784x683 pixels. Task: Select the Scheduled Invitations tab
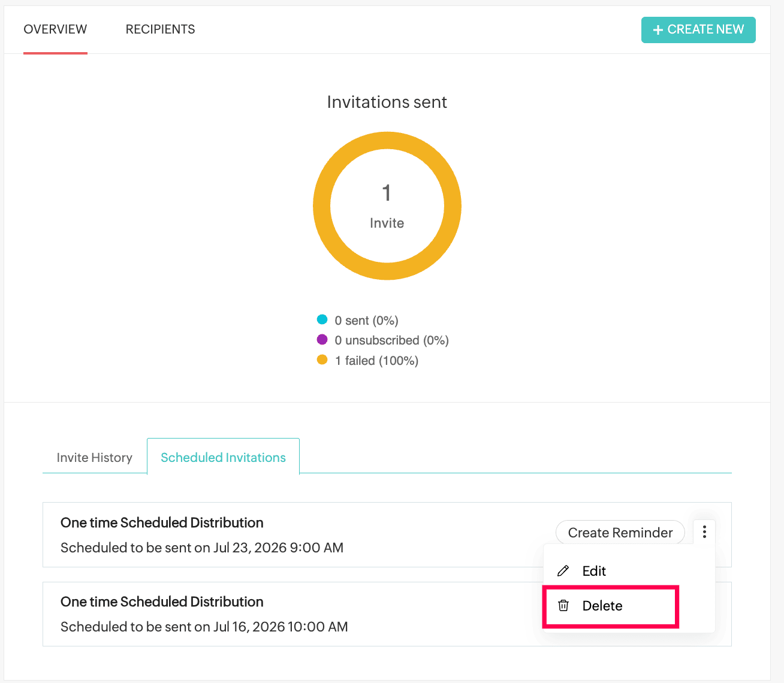tap(223, 457)
